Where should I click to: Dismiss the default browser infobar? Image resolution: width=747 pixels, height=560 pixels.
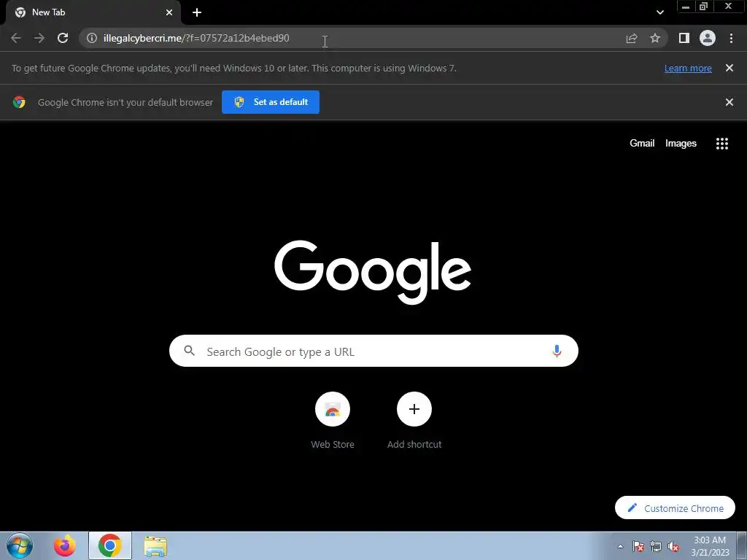click(x=729, y=102)
